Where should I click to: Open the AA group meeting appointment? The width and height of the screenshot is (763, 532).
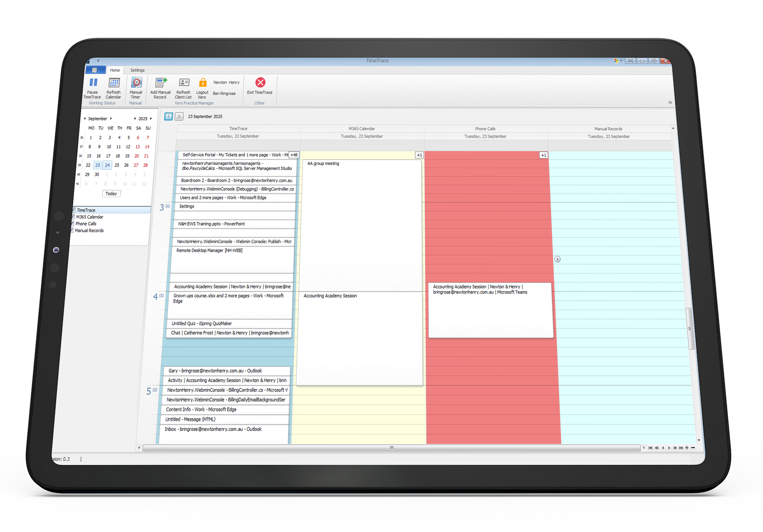pyautogui.click(x=323, y=164)
